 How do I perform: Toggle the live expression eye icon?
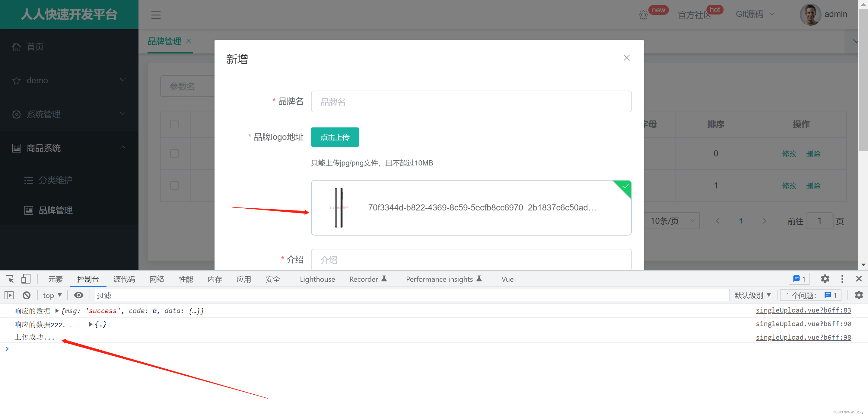(x=78, y=296)
